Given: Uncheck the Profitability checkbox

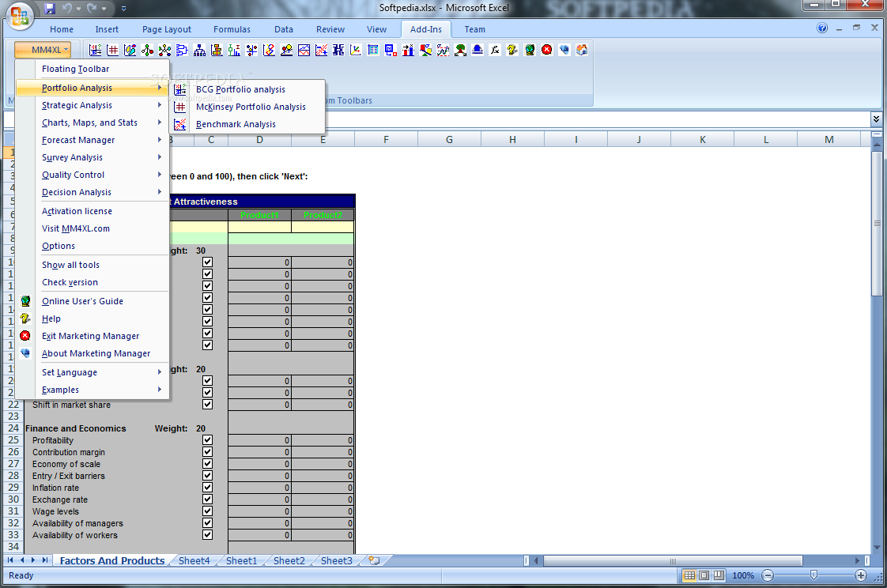Looking at the screenshot, I should [208, 440].
